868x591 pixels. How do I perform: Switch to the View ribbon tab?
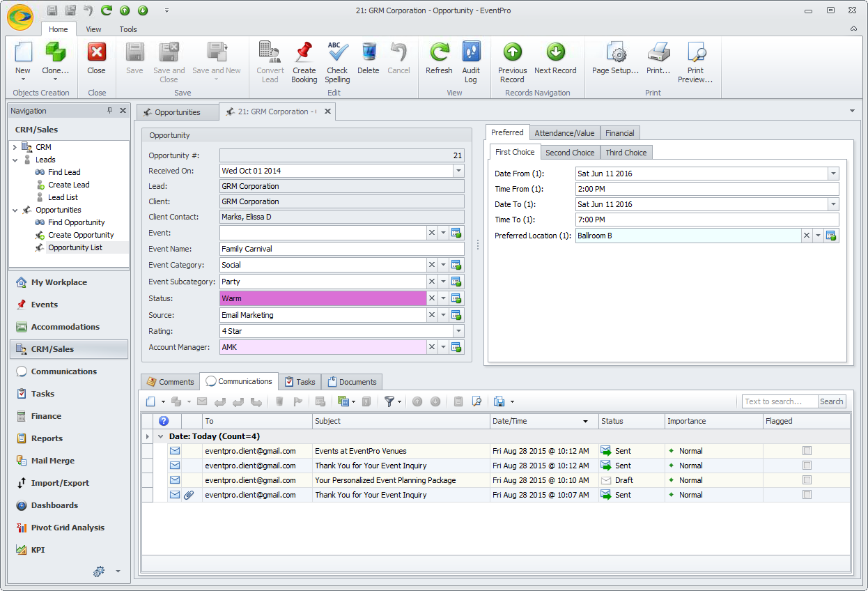(x=93, y=29)
